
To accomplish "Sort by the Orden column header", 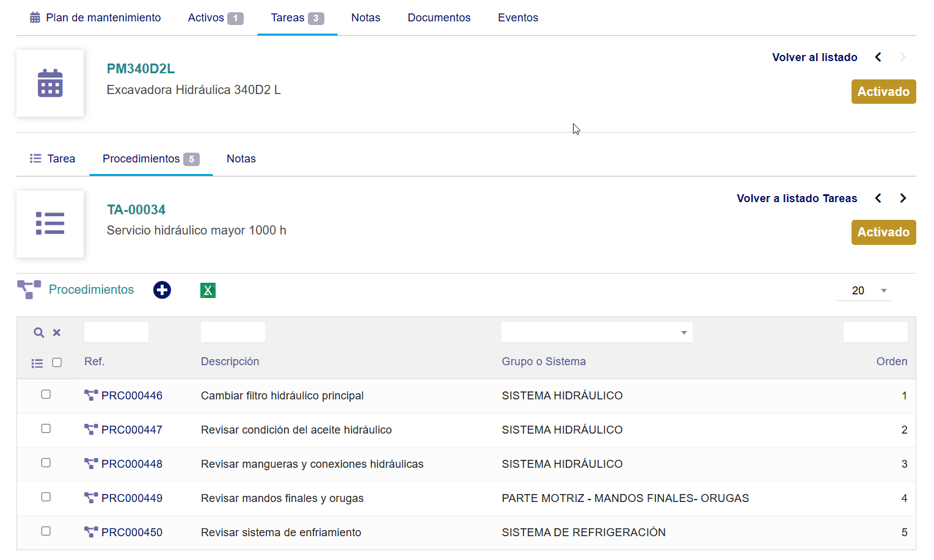I will (891, 362).
